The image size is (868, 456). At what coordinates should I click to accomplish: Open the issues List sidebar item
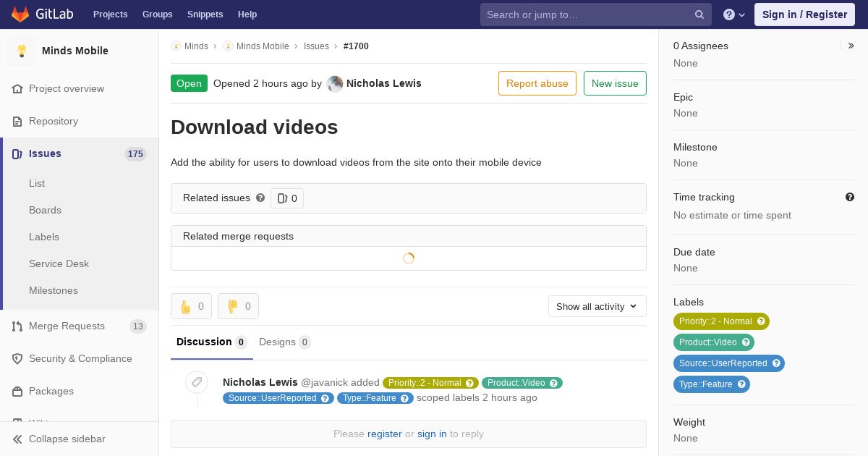(x=37, y=183)
